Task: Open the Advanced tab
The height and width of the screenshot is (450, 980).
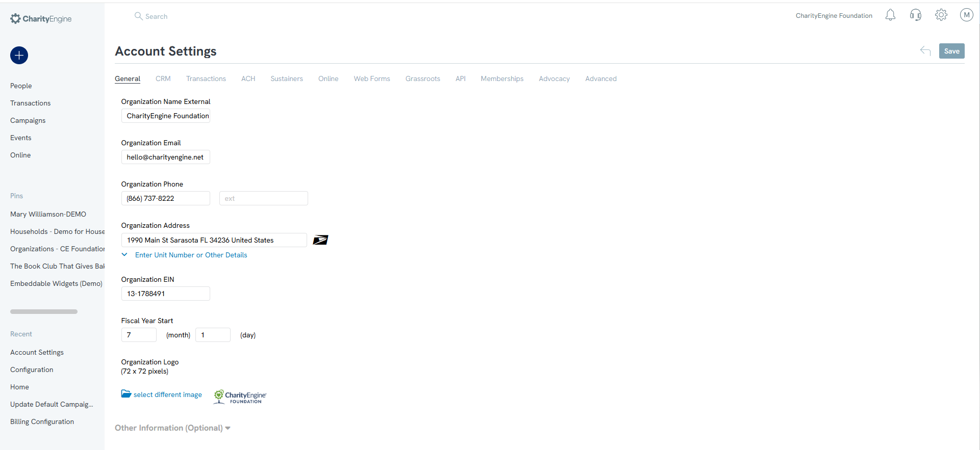Action: (x=601, y=78)
